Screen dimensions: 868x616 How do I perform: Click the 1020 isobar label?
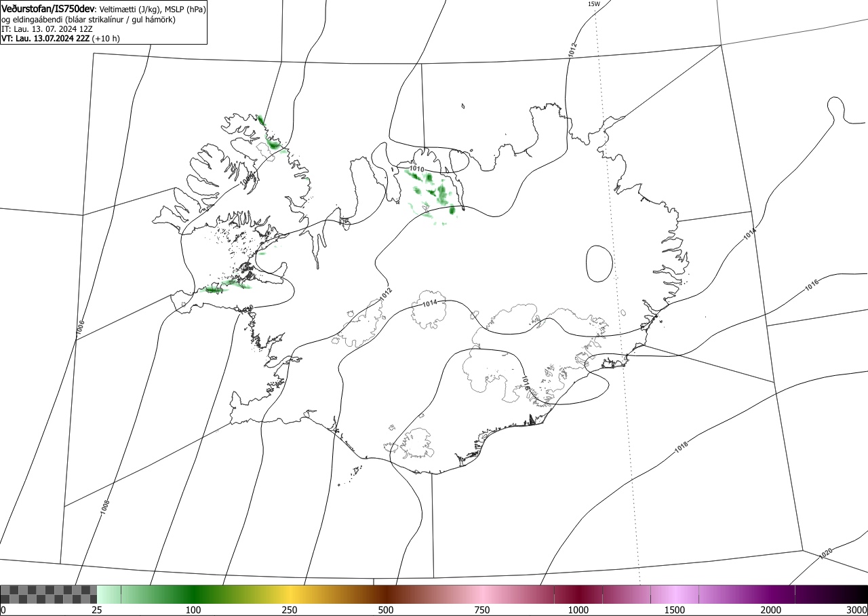point(826,554)
